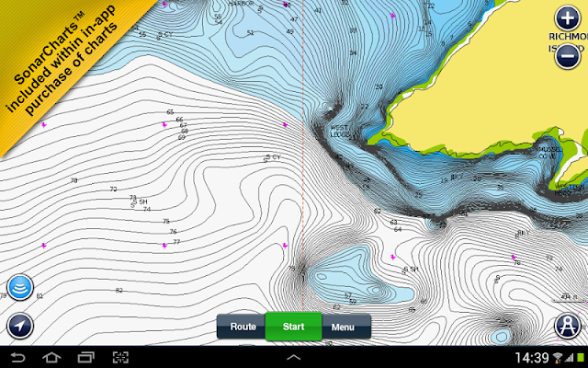The height and width of the screenshot is (368, 588).
Task: Tap the screenshot capture icon
Action: 120,357
